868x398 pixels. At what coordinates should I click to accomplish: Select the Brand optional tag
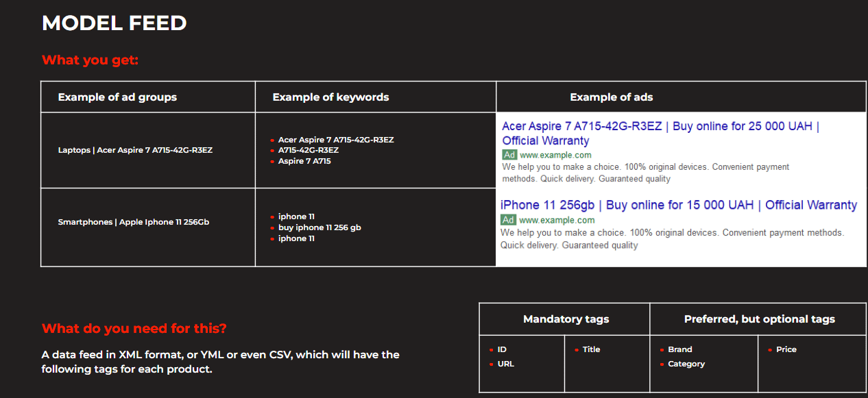click(x=680, y=349)
